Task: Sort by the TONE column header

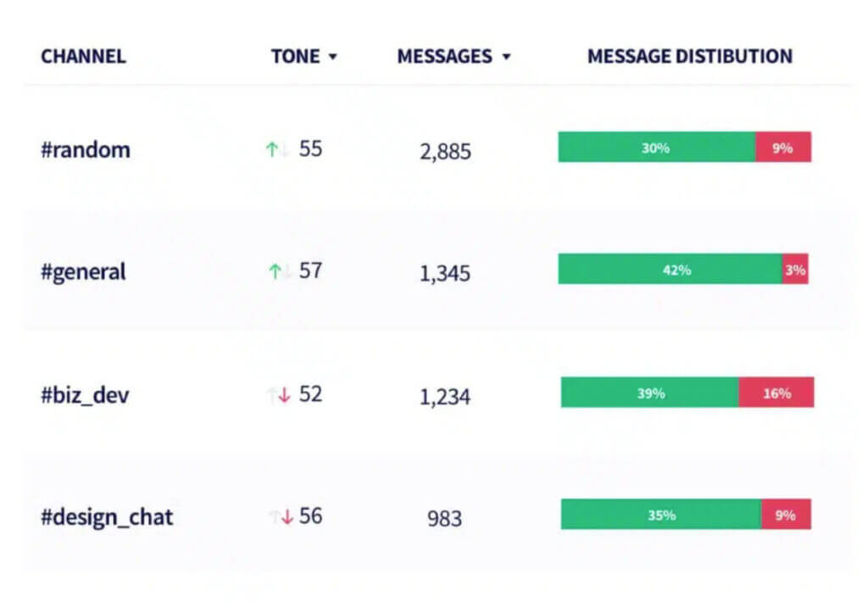Action: 295,56
